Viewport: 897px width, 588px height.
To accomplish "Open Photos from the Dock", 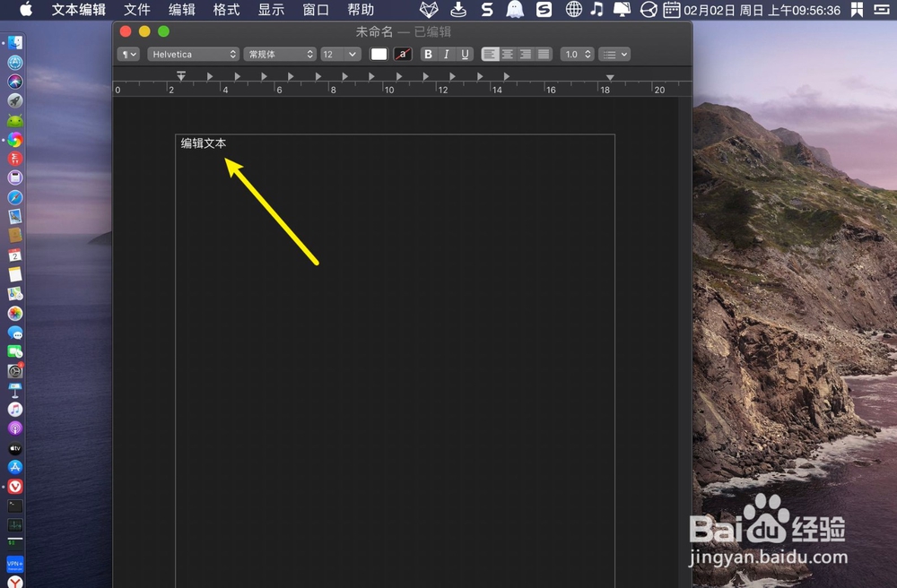I will tap(15, 313).
